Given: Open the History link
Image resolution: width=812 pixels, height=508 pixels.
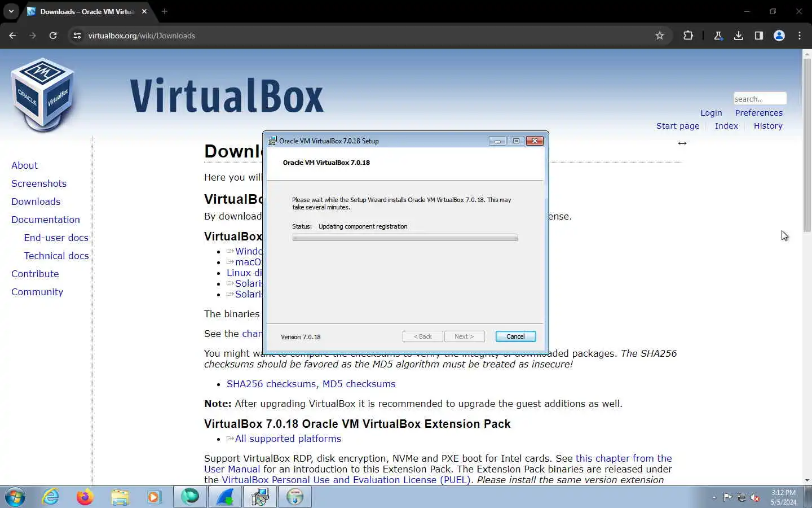Looking at the screenshot, I should 768,126.
